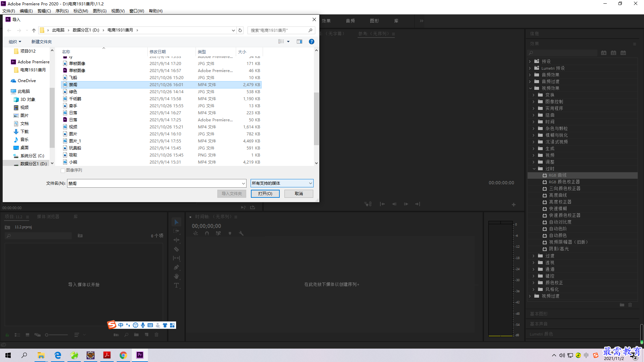Click Help question mark icon in import dialog
The image size is (644, 362).
(312, 42)
